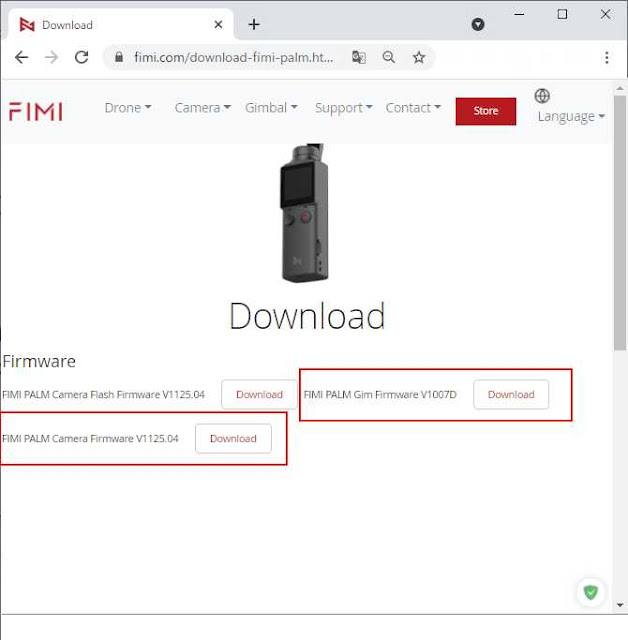Minimize the browser window
Screen dimensions: 628x640
click(x=519, y=15)
